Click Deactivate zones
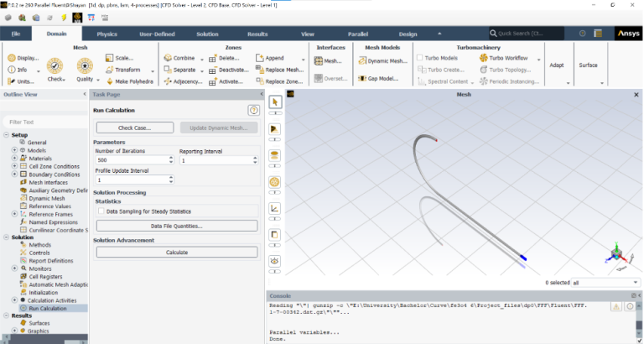Viewport: 644px width, 344px height. tap(229, 70)
